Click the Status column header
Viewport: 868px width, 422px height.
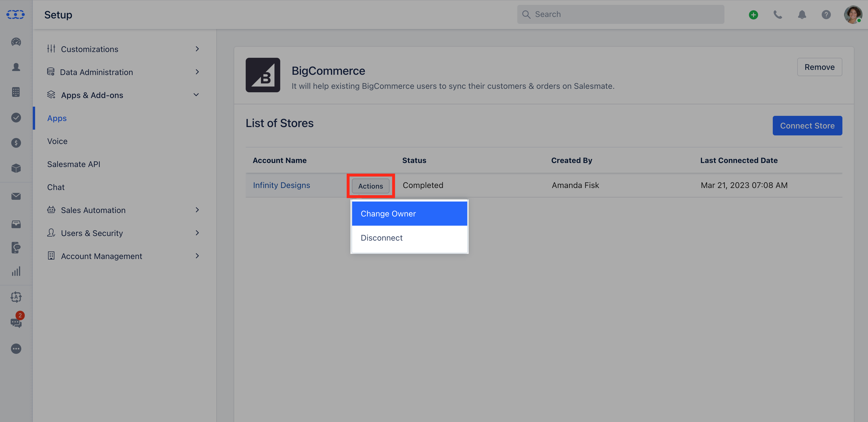coord(414,160)
